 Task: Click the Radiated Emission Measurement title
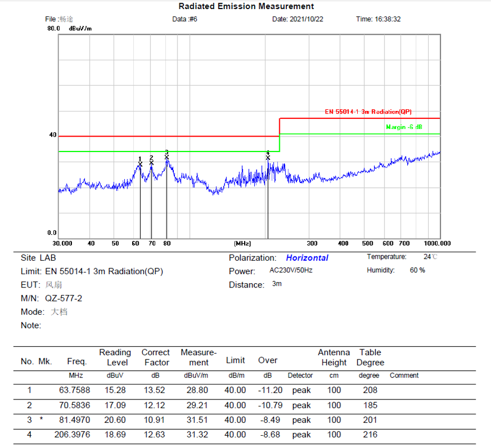246,6
